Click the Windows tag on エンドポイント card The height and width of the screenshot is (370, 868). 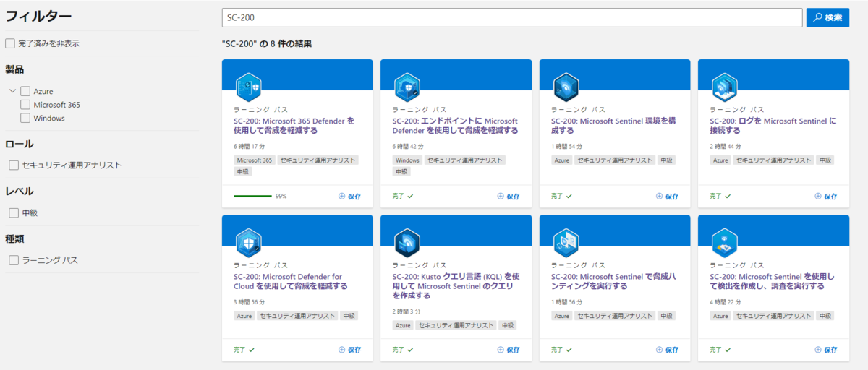coord(407,160)
